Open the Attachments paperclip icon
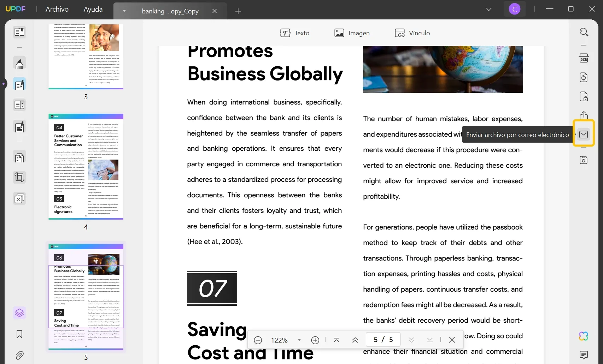603x364 pixels. 19,355
